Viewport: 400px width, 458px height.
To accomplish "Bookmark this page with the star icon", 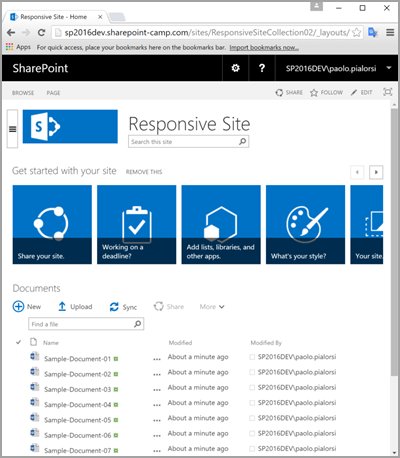I will [x=356, y=32].
